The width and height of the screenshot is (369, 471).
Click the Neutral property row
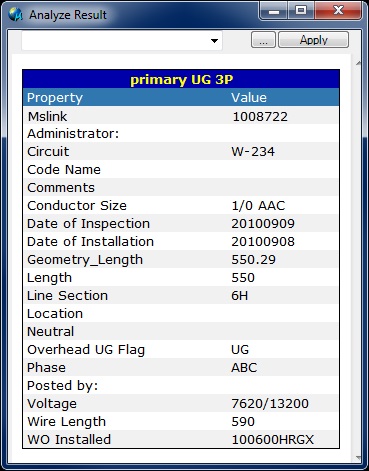tap(181, 332)
